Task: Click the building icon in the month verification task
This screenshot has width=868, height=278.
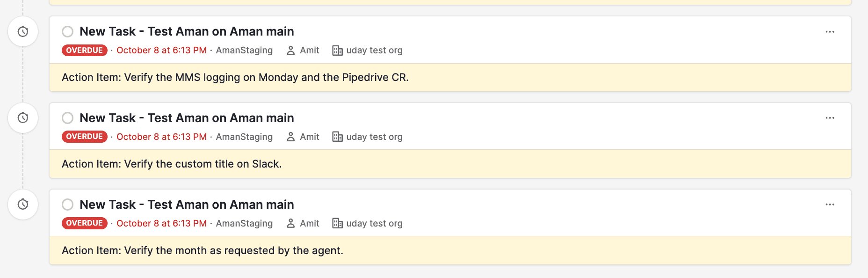Action: pyautogui.click(x=337, y=223)
